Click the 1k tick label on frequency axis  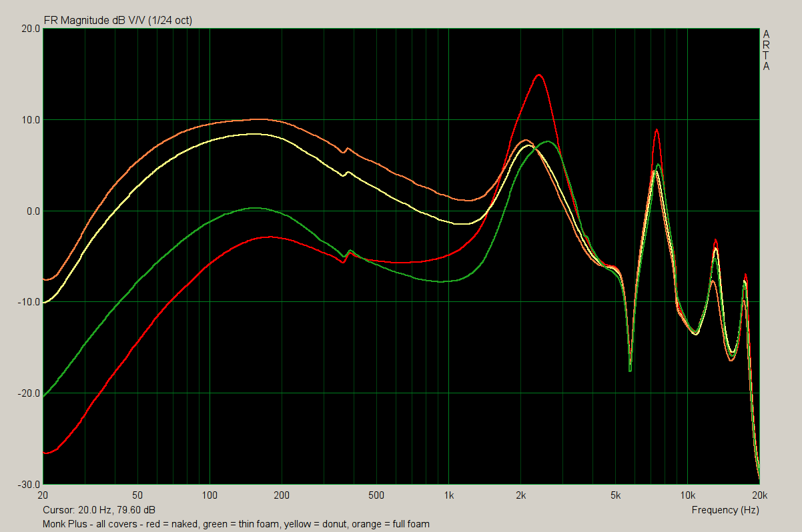448,495
